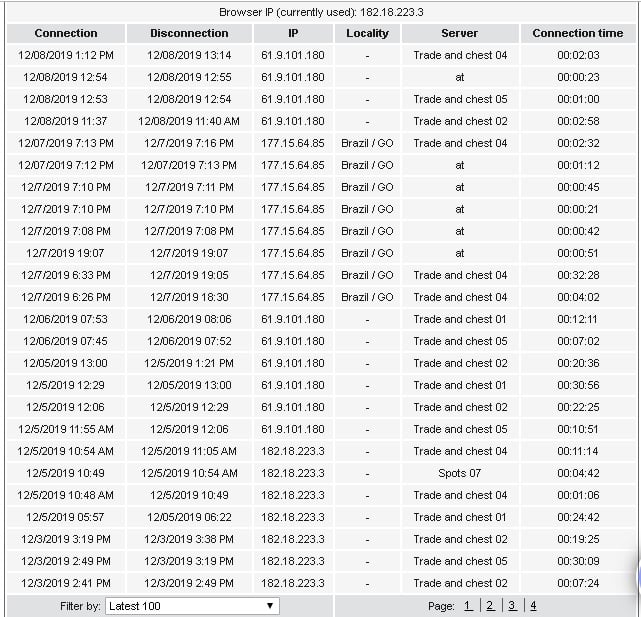The height and width of the screenshot is (617, 641).
Task: Navigate to page 4 link
Action: pos(533,605)
